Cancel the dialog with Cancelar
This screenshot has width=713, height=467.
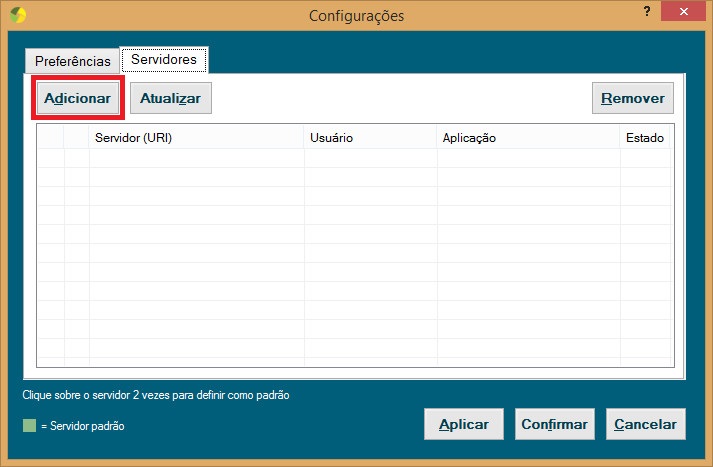(646, 424)
